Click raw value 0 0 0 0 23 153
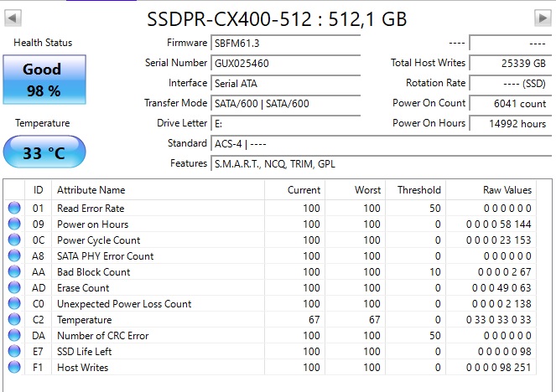Image resolution: width=556 pixels, height=392 pixels. point(499,240)
